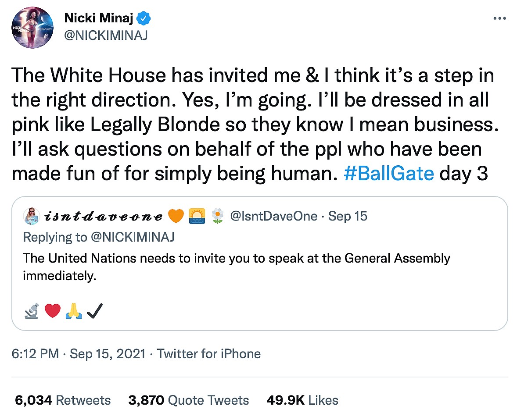Viewport: 517px width, 420px height.
Task: Click the praying hands emoji
Action: click(73, 311)
